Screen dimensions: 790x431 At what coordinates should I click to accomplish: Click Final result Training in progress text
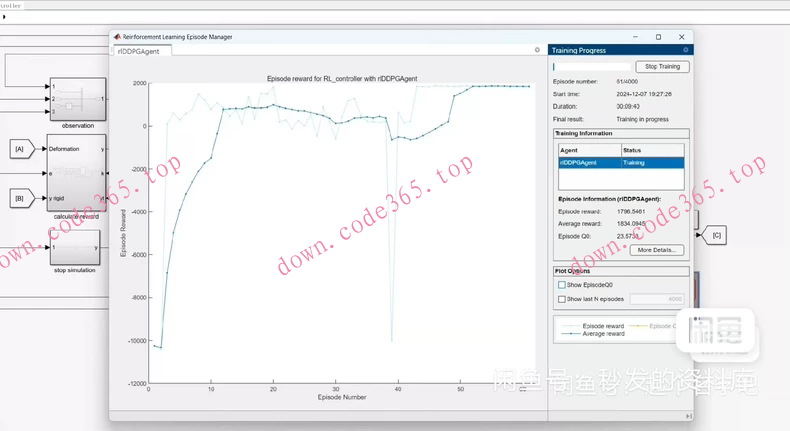(x=642, y=119)
